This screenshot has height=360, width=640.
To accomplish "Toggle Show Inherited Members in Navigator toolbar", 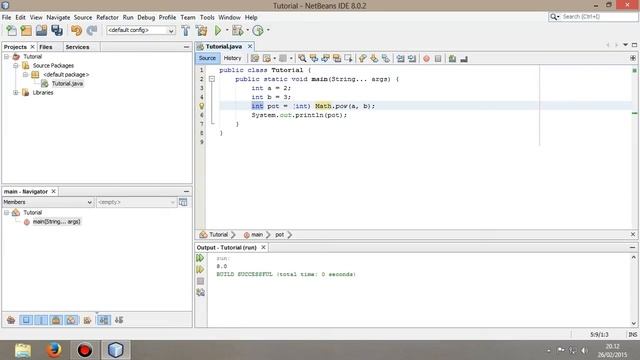I will [11, 320].
